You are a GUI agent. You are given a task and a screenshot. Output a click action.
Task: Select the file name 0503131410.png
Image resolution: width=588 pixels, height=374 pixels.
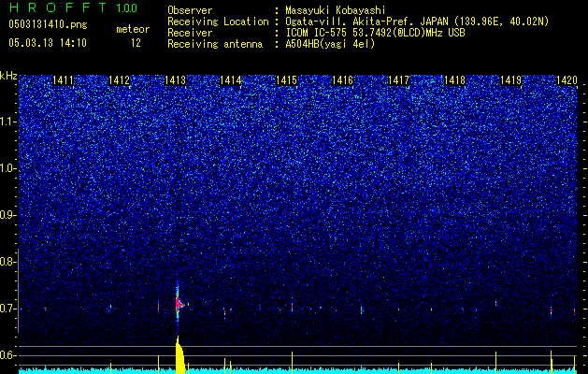[48, 25]
